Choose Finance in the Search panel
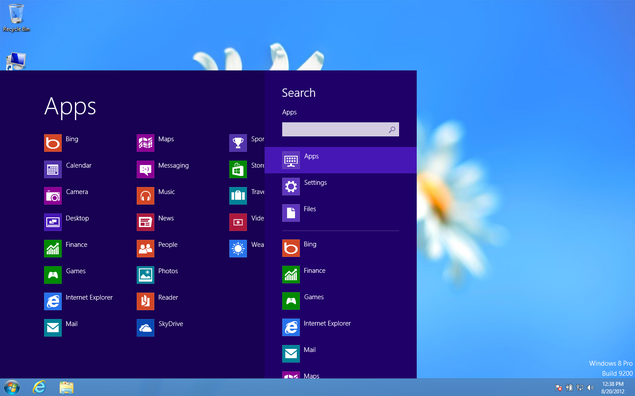The width and height of the screenshot is (635, 396). coord(304,275)
